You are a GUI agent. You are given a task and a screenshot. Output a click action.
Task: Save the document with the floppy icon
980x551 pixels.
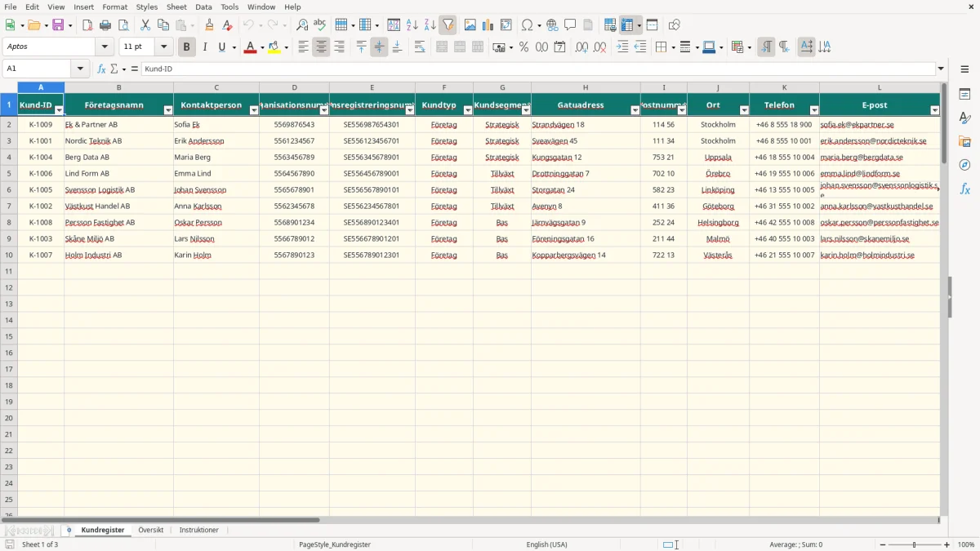[58, 25]
